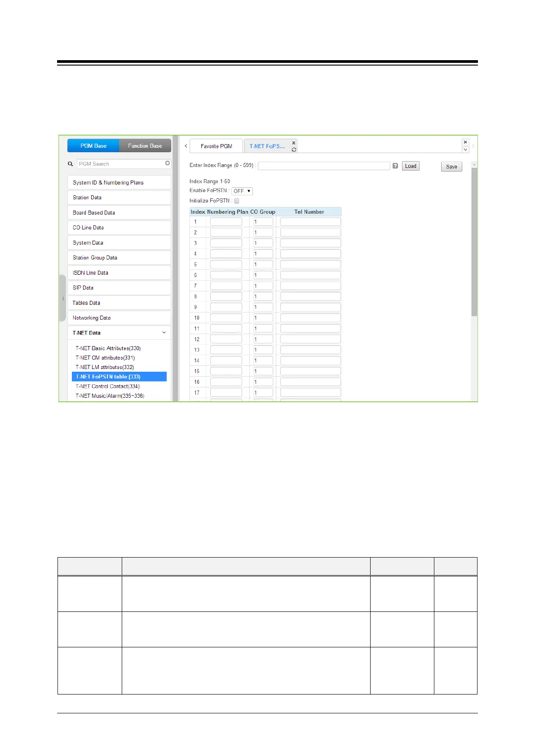Click the close-all tabs X icon
Screen dimensions: 535x756
point(465,142)
